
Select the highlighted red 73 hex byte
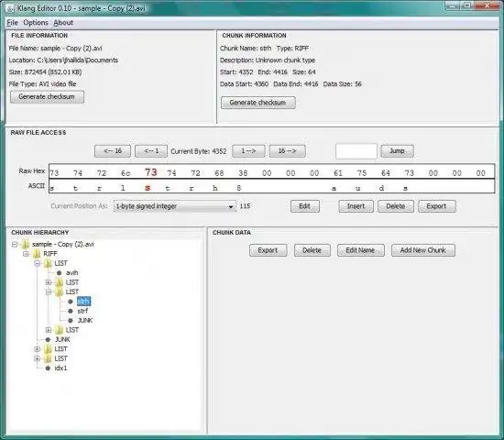click(151, 172)
